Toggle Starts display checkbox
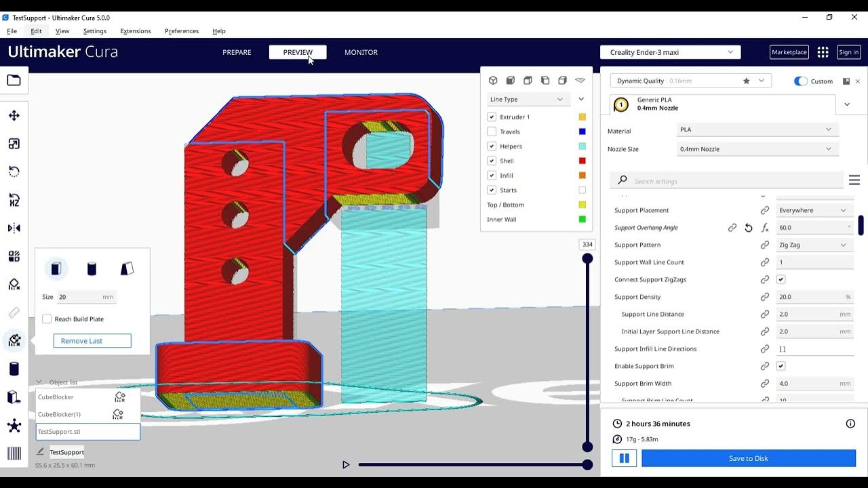 pyautogui.click(x=492, y=190)
